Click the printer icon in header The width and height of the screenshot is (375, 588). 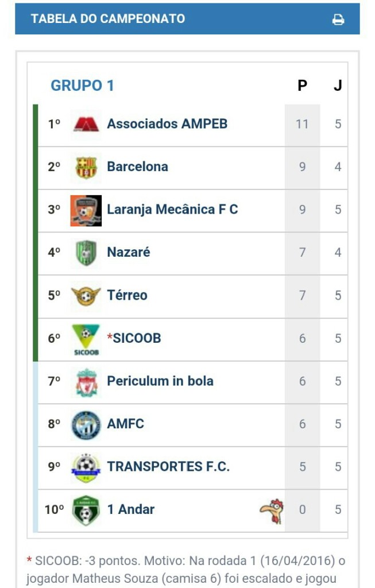coord(338,20)
